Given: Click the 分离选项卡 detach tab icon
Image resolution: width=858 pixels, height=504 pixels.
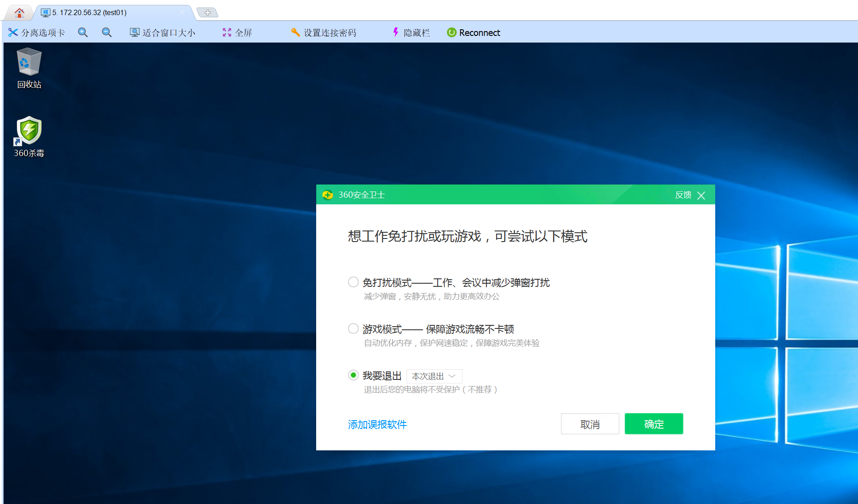Looking at the screenshot, I should [13, 32].
